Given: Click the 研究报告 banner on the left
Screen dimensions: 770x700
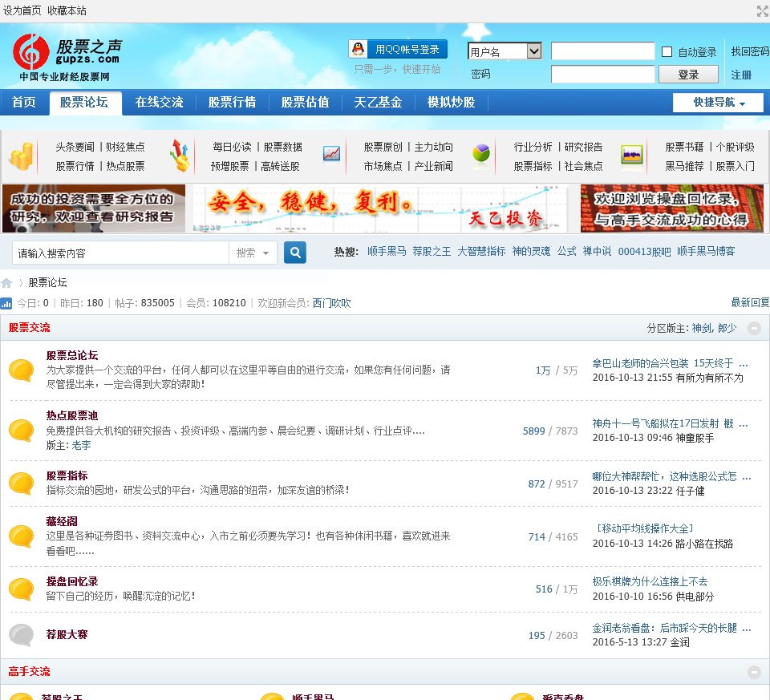Looking at the screenshot, I should 94,208.
